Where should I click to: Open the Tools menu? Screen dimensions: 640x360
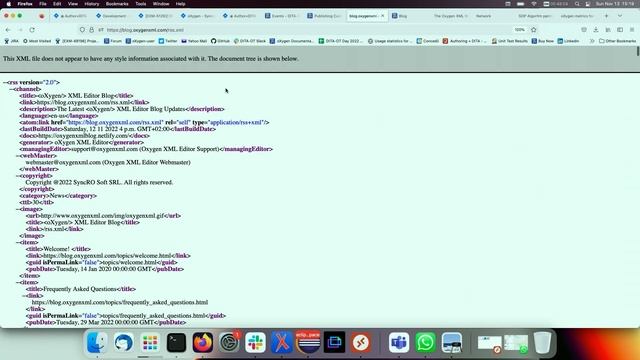141,4
